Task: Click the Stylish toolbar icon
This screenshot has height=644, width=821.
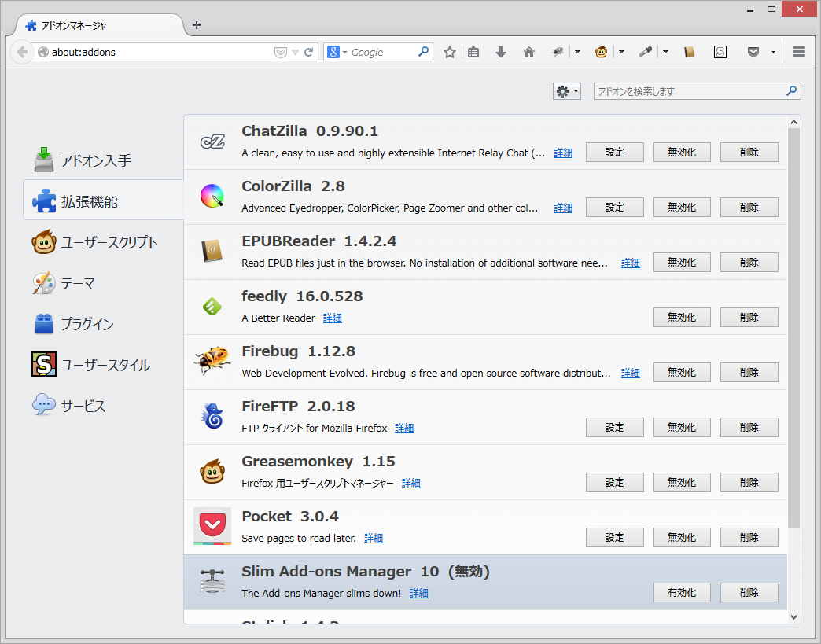Action: click(x=720, y=52)
